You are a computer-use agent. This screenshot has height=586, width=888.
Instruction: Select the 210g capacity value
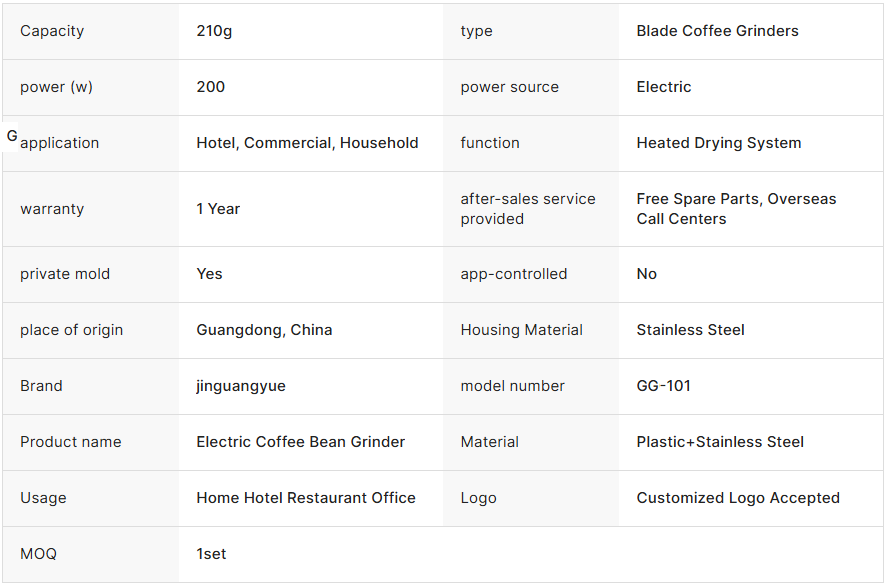[x=214, y=31]
